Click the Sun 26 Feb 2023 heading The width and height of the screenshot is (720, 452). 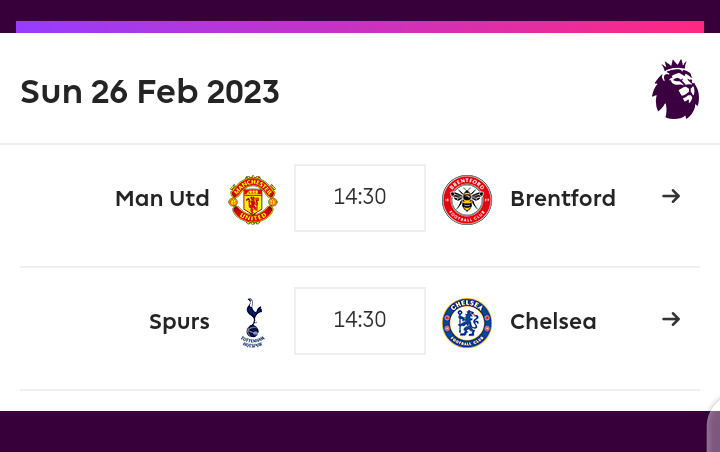click(x=150, y=91)
